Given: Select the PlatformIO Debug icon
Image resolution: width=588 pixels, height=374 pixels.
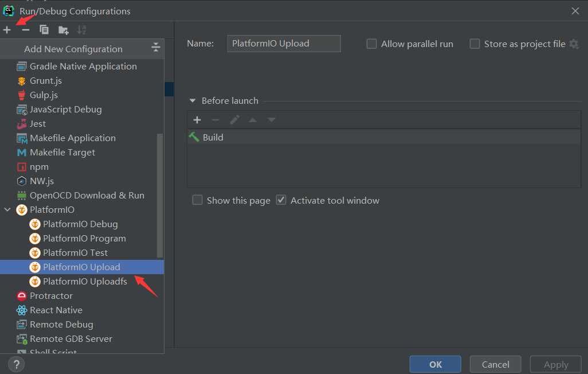Looking at the screenshot, I should click(35, 224).
